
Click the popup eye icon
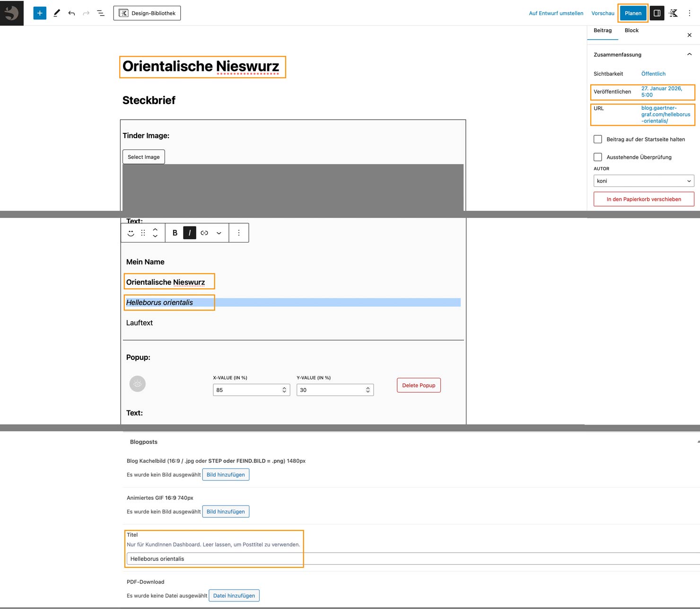click(138, 383)
